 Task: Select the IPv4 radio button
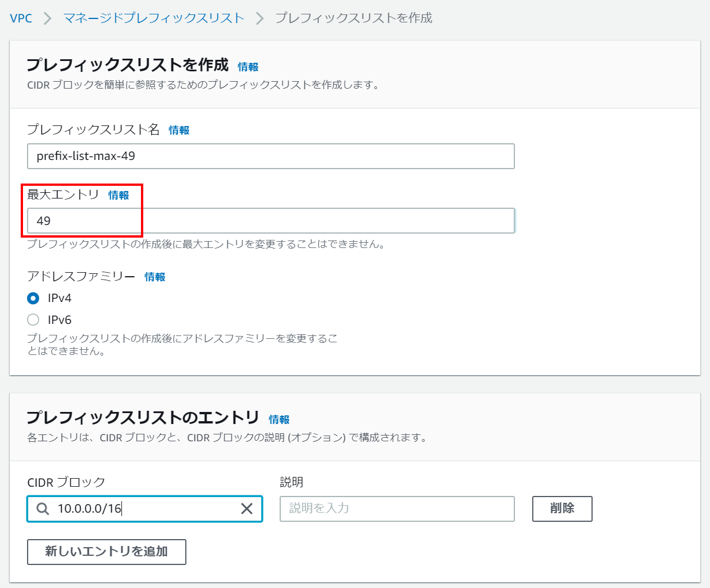coord(33,298)
